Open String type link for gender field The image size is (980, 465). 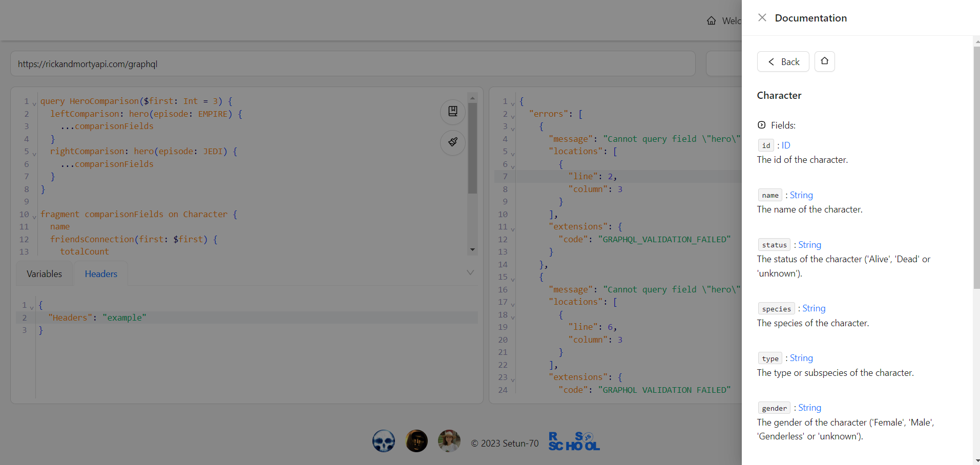tap(809, 408)
